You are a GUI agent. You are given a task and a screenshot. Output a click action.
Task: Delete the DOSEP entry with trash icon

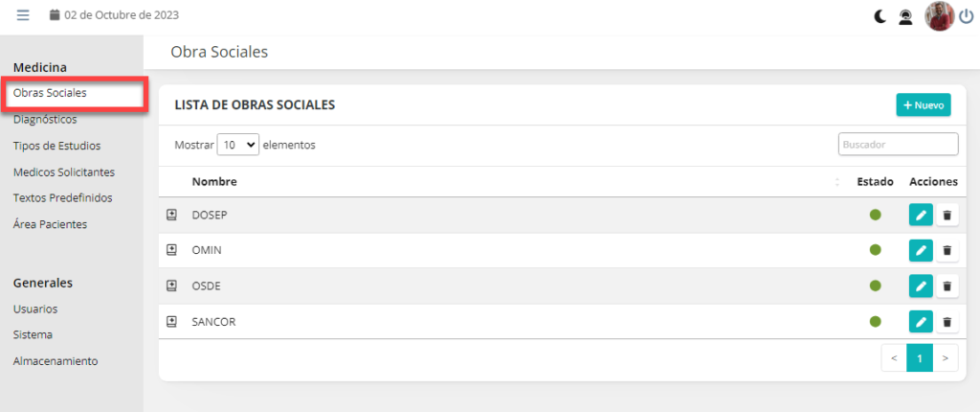947,215
